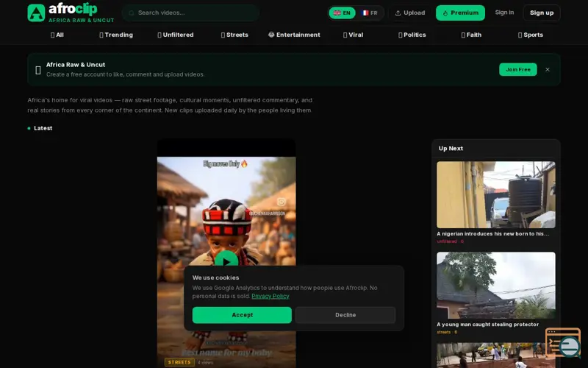Click the Latest heading
Image resolution: width=588 pixels, height=368 pixels.
[x=43, y=128]
